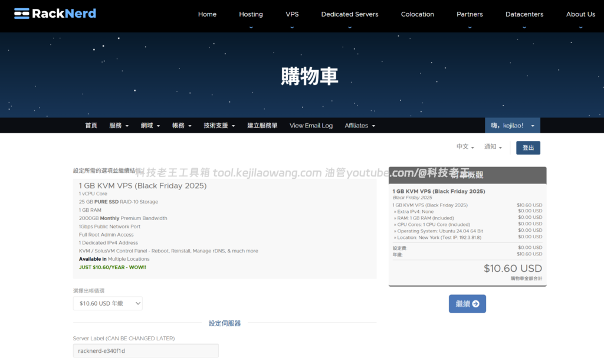Screen dimensions: 604x364
Task: Open the 帳務 dropdown menu
Action: pyautogui.click(x=182, y=126)
